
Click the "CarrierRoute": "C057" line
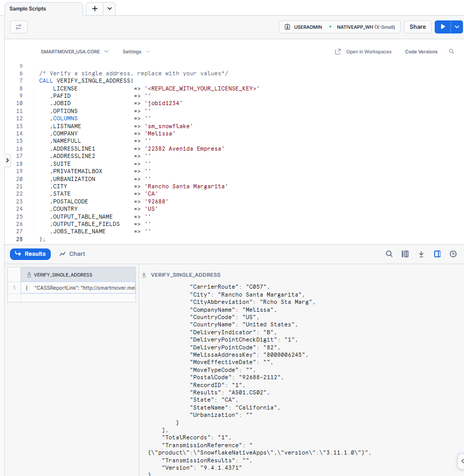click(230, 287)
